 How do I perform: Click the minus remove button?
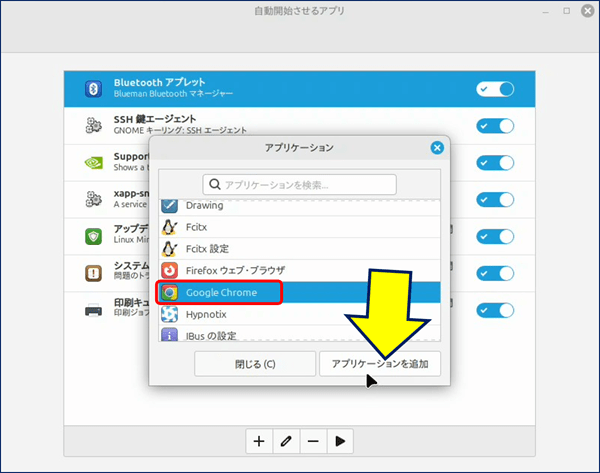pos(313,441)
